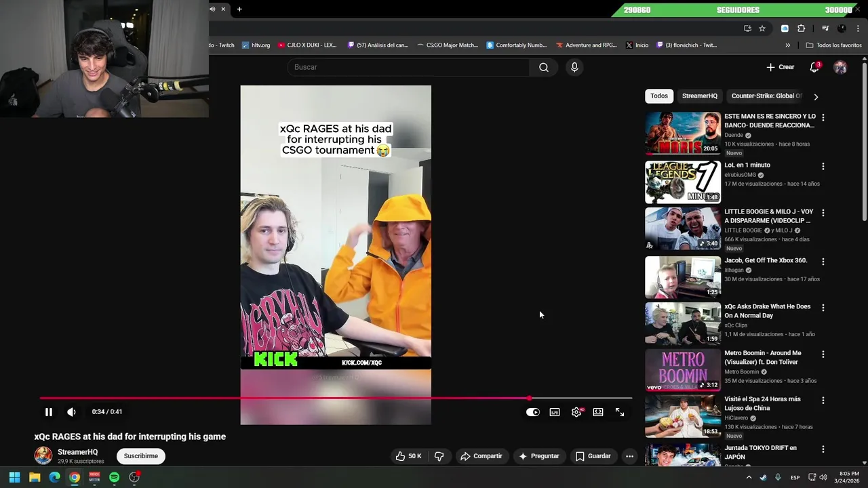Open the LoL en 1 minuto thumbnail
868x488 pixels.
point(683,182)
